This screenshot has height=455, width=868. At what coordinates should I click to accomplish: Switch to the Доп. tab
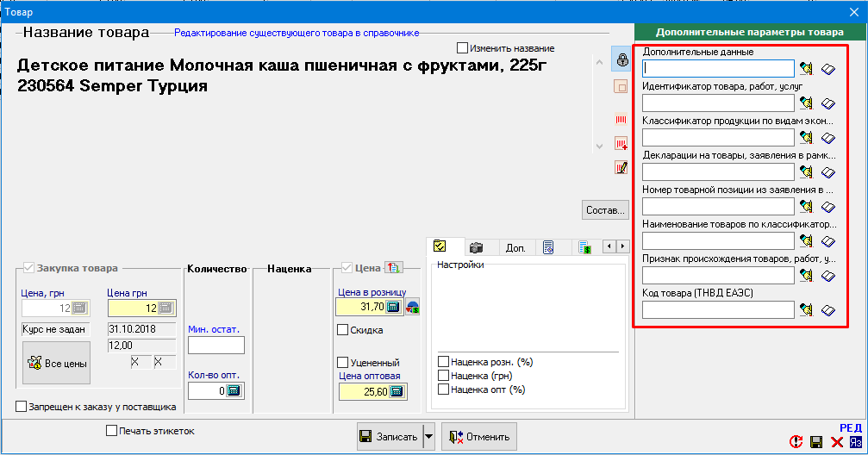(x=515, y=247)
